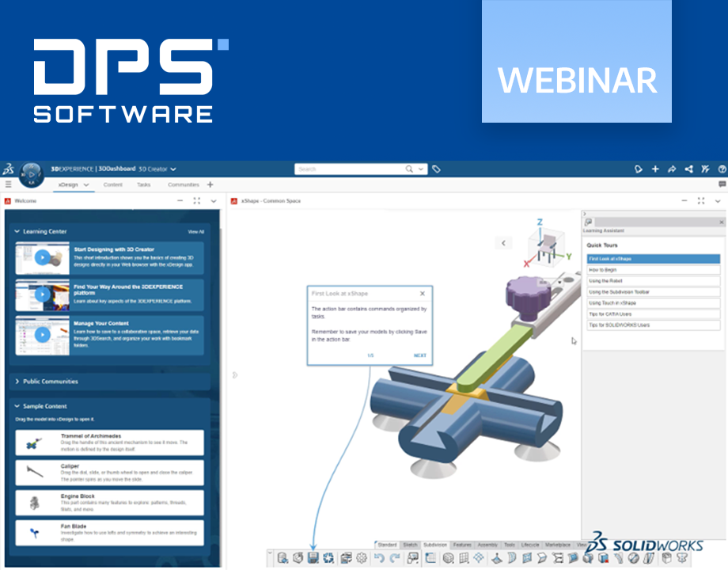Click NEXT in the First Look tour popup
Image resolution: width=728 pixels, height=570 pixels.
pos(419,355)
